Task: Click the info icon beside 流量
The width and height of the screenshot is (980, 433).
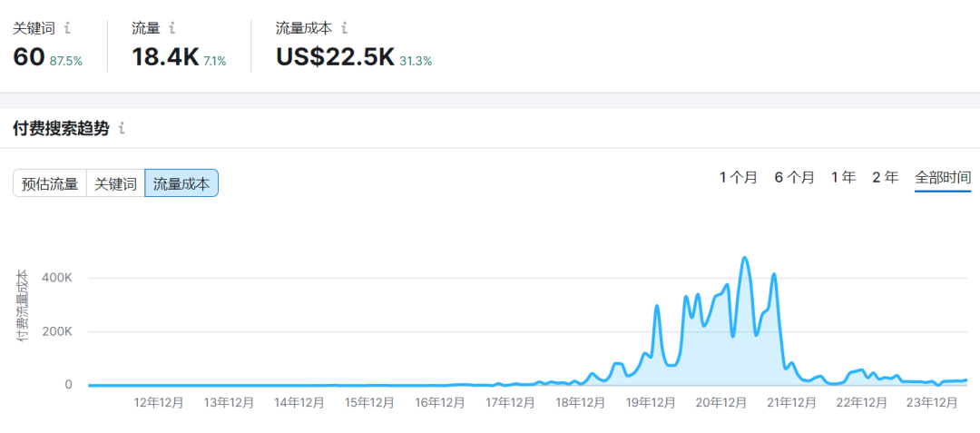Action: pyautogui.click(x=172, y=28)
